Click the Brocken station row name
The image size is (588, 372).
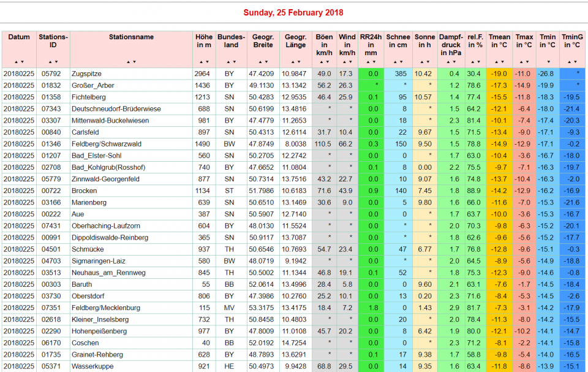coord(85,191)
